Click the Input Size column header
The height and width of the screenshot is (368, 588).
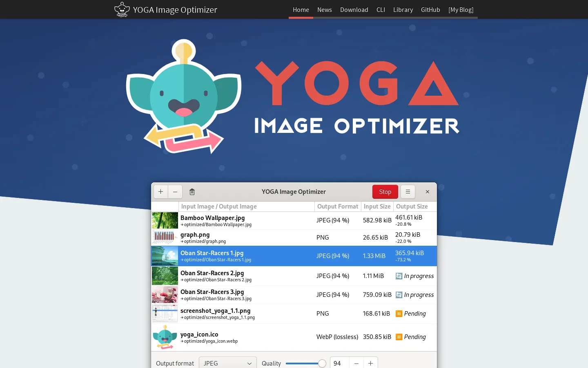[x=377, y=206]
